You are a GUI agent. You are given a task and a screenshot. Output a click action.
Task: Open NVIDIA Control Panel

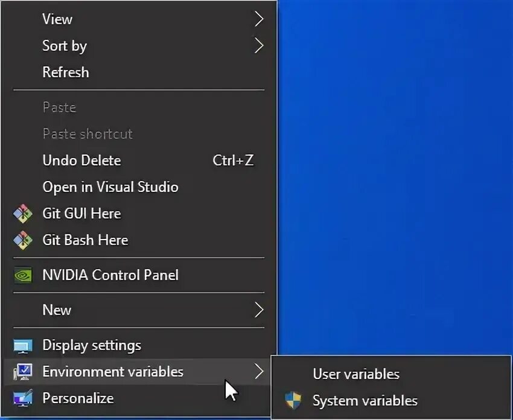(x=139, y=275)
